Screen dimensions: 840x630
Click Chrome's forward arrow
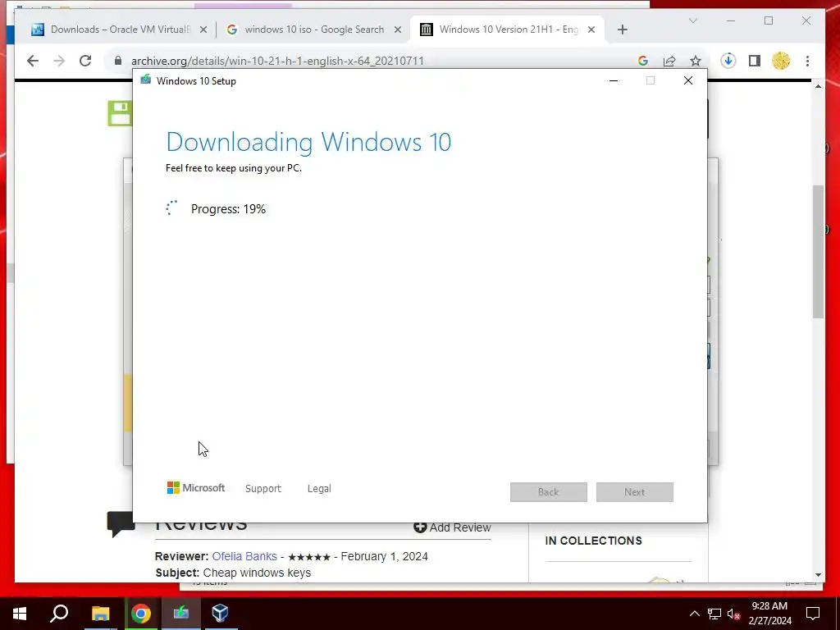coord(59,61)
